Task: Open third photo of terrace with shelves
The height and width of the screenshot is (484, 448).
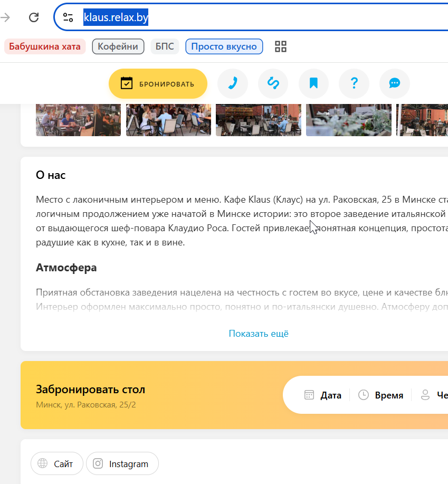Action: coord(259,120)
